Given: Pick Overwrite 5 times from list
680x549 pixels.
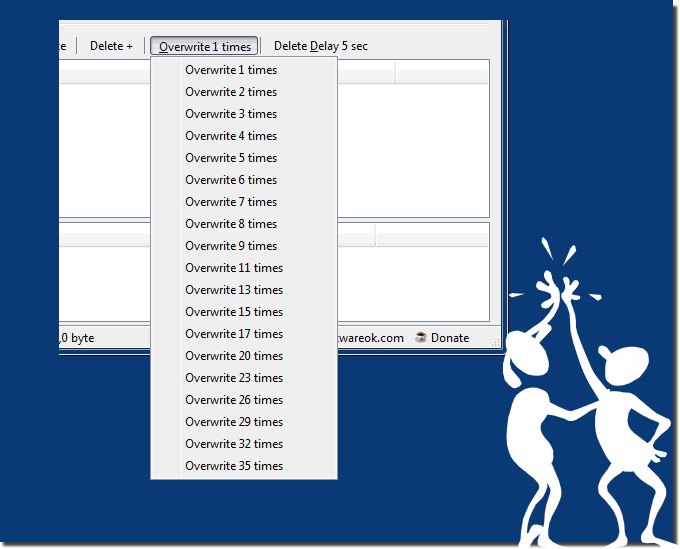Looking at the screenshot, I should pyautogui.click(x=244, y=158).
